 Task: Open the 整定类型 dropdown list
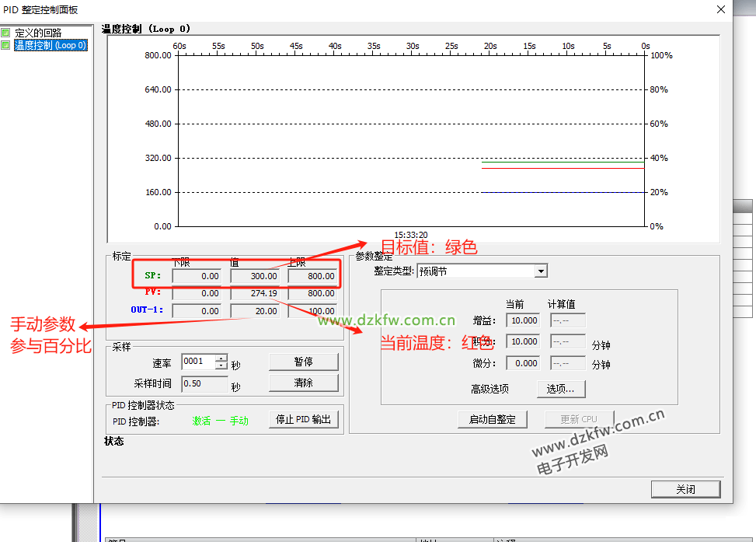[541, 271]
